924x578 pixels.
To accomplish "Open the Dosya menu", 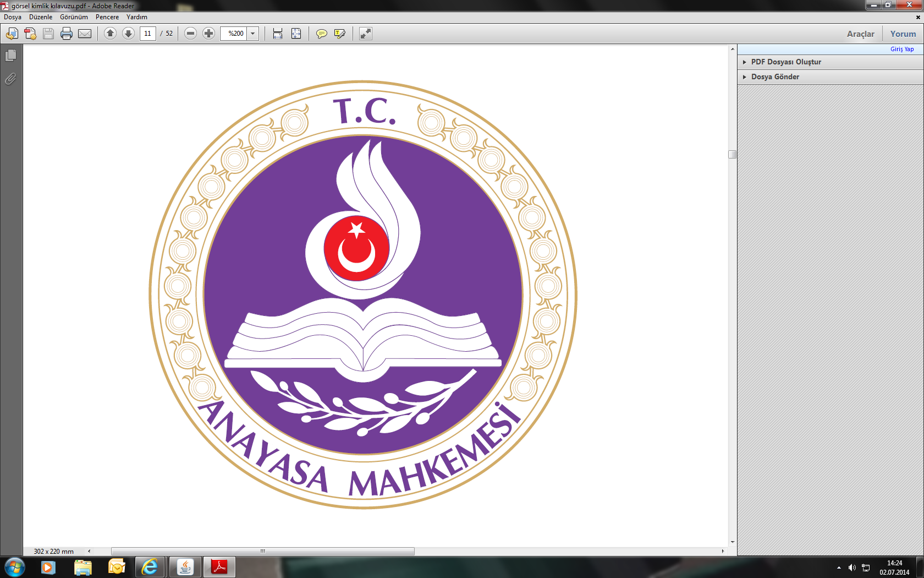I will [x=13, y=17].
